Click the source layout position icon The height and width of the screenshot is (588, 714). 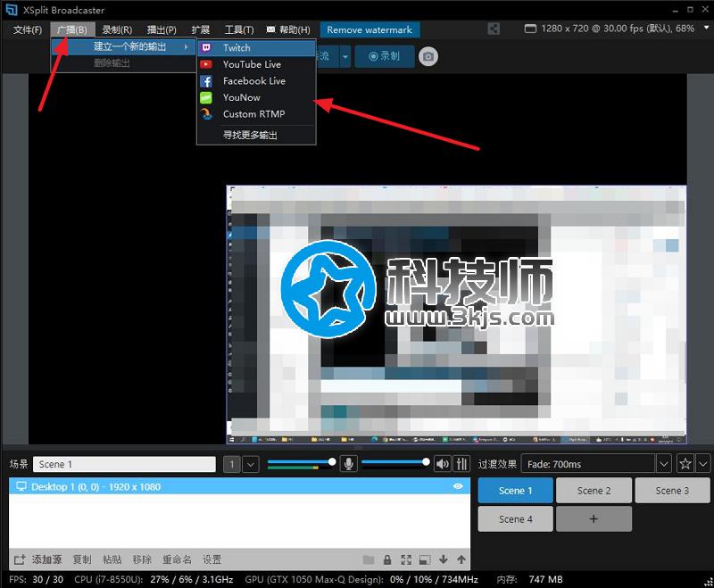[x=425, y=559]
